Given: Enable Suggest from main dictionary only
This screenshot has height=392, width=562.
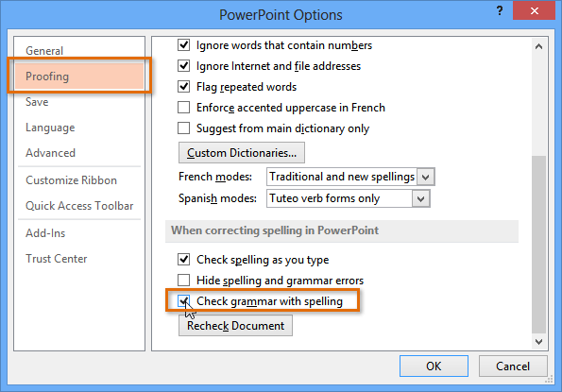Looking at the screenshot, I should [184, 128].
